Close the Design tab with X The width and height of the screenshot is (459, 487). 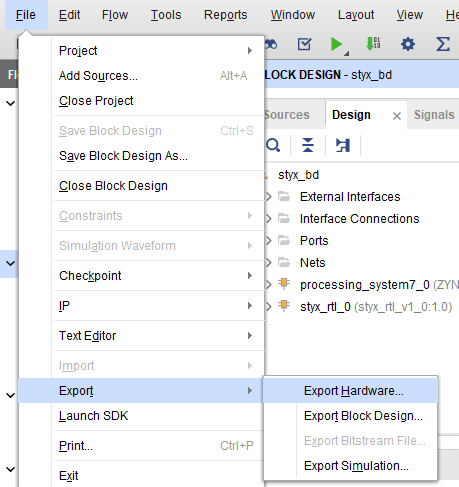click(x=397, y=116)
